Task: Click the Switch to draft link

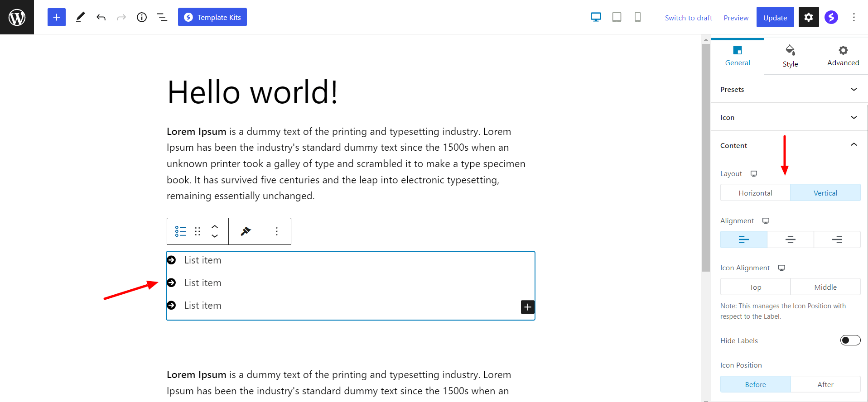Action: [x=688, y=18]
